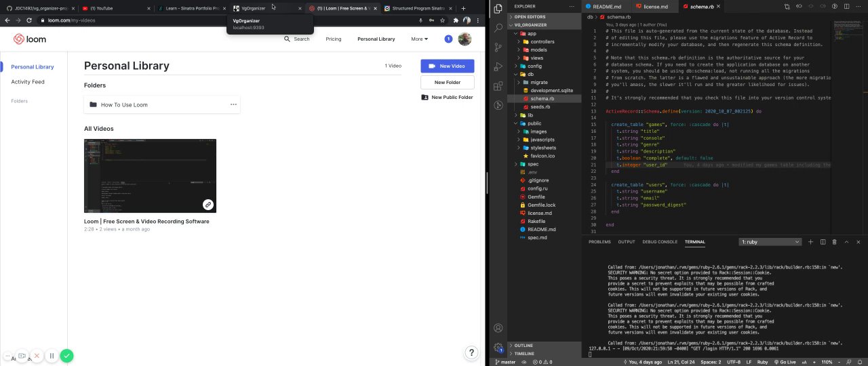Open How To Use Loom folder options
The width and height of the screenshot is (868, 366).
(x=233, y=104)
